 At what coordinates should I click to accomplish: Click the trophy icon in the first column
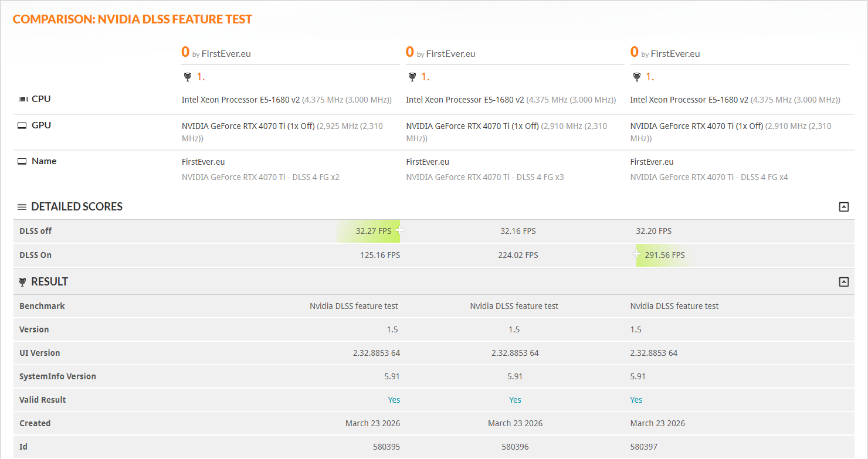click(188, 76)
